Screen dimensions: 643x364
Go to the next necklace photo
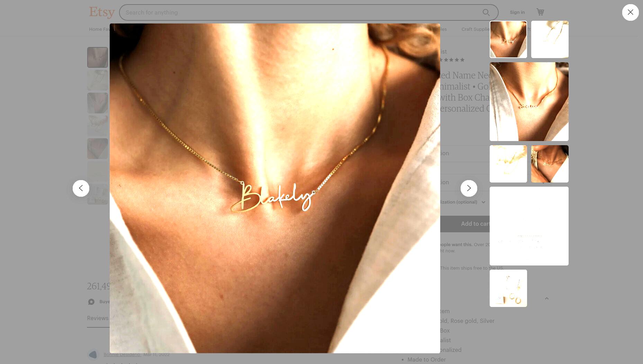tap(469, 188)
